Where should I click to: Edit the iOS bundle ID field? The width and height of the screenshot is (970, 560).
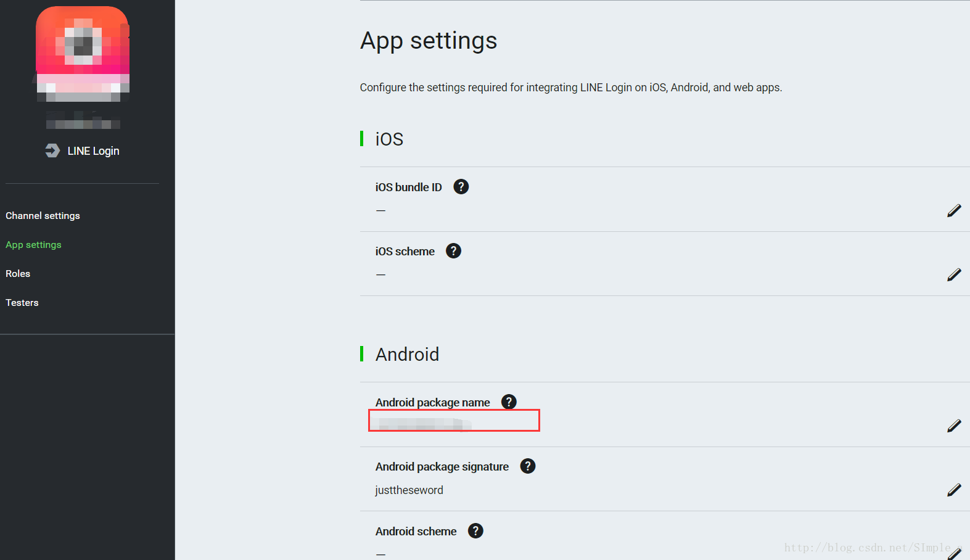[x=954, y=211]
